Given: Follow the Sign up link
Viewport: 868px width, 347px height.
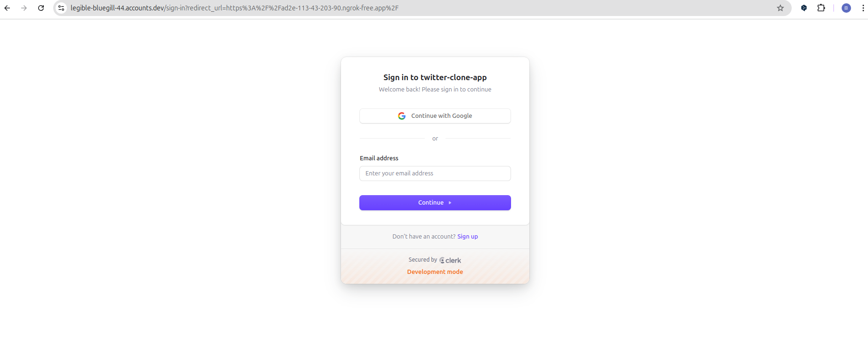Looking at the screenshot, I should coord(467,237).
